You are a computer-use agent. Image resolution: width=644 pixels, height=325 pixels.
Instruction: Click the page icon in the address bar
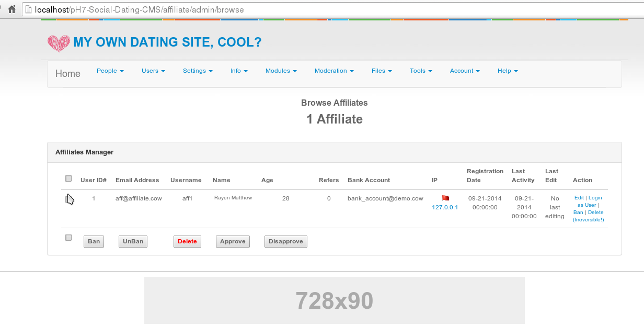(x=28, y=9)
